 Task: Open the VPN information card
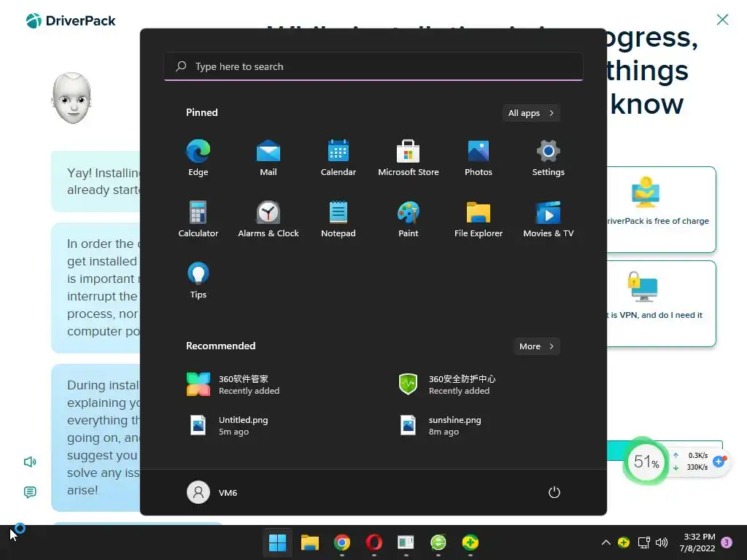[x=661, y=303]
